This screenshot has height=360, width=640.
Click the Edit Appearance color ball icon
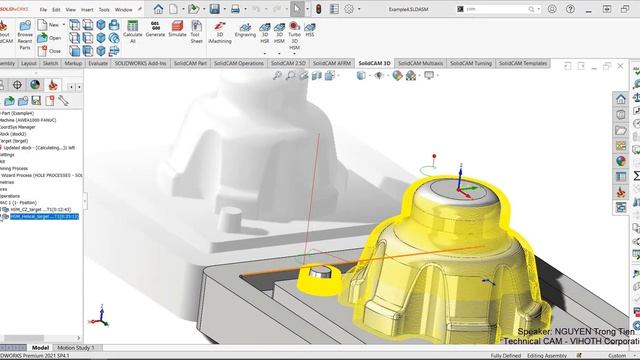point(397,76)
